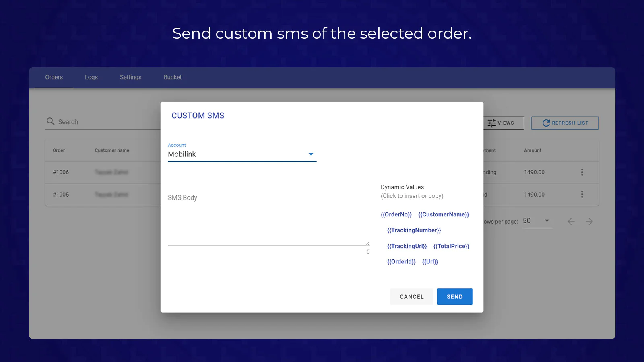Click the search magnifier icon
The width and height of the screenshot is (644, 362).
(50, 121)
